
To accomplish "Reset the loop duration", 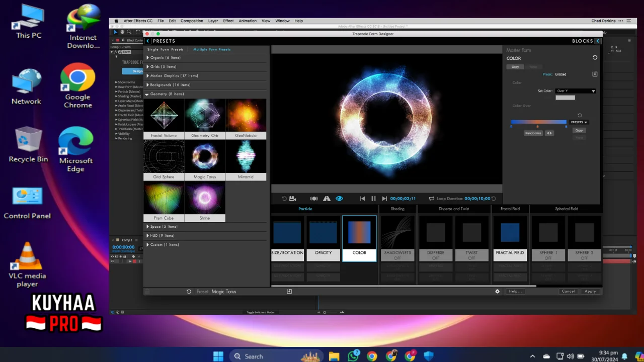I will (x=494, y=199).
